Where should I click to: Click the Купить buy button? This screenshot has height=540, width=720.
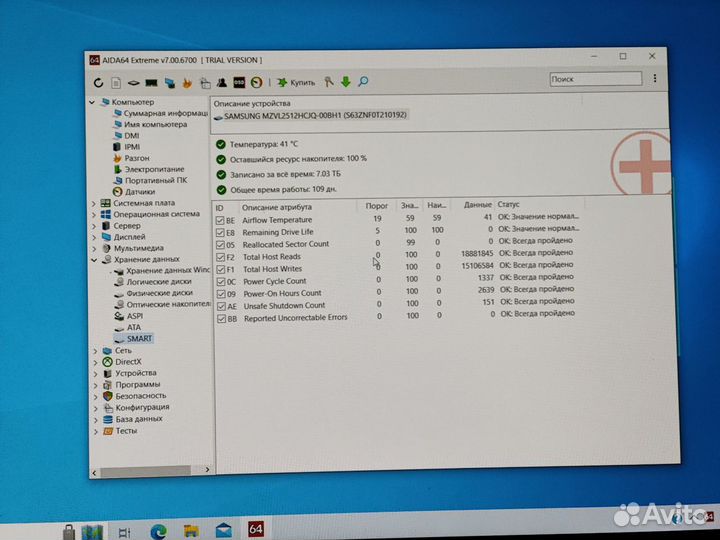(296, 83)
